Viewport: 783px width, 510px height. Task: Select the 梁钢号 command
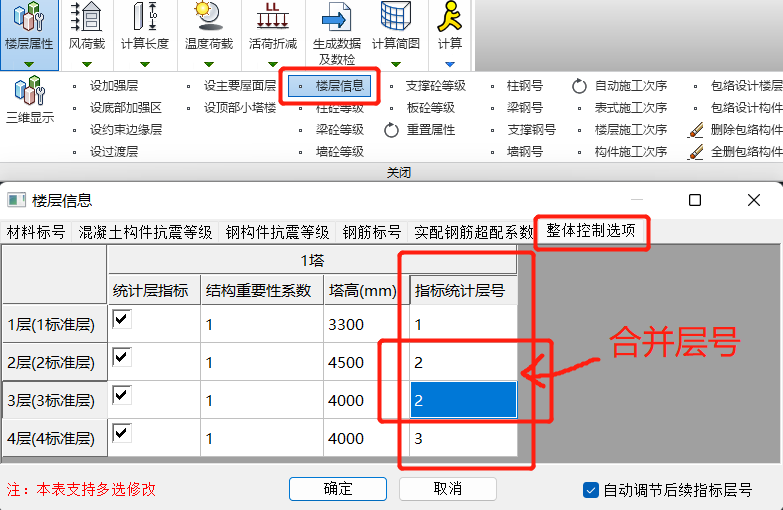tap(524, 108)
